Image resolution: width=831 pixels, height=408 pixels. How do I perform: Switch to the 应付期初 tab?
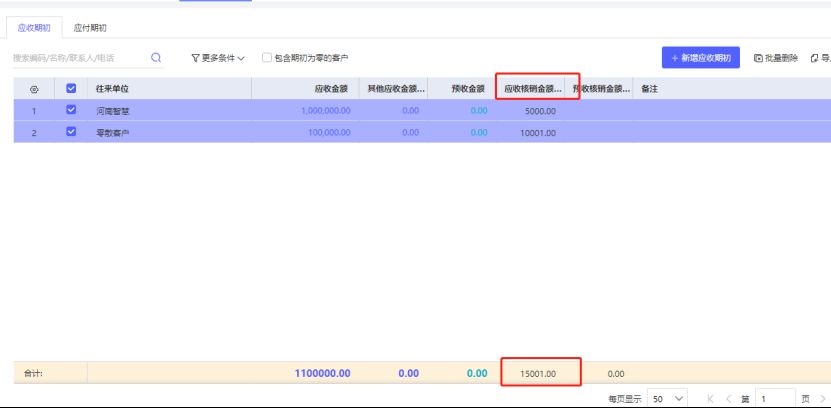click(x=90, y=27)
